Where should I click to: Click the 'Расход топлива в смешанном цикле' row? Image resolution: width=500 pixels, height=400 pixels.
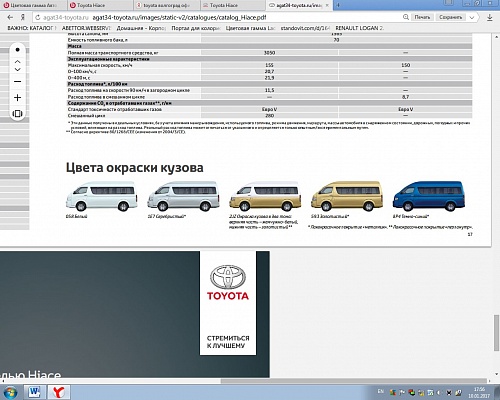(269, 97)
